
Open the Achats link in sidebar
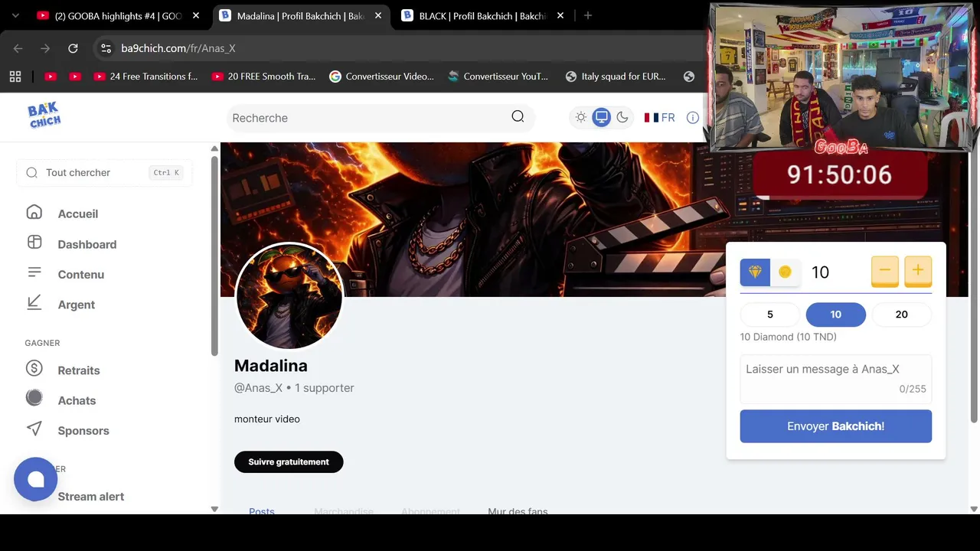77,401
